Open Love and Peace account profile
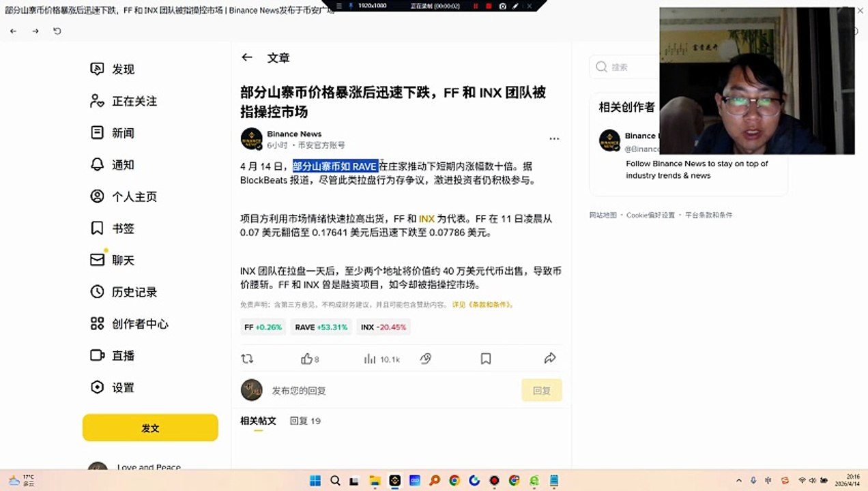Screen dimensions: 868x491 (136, 468)
